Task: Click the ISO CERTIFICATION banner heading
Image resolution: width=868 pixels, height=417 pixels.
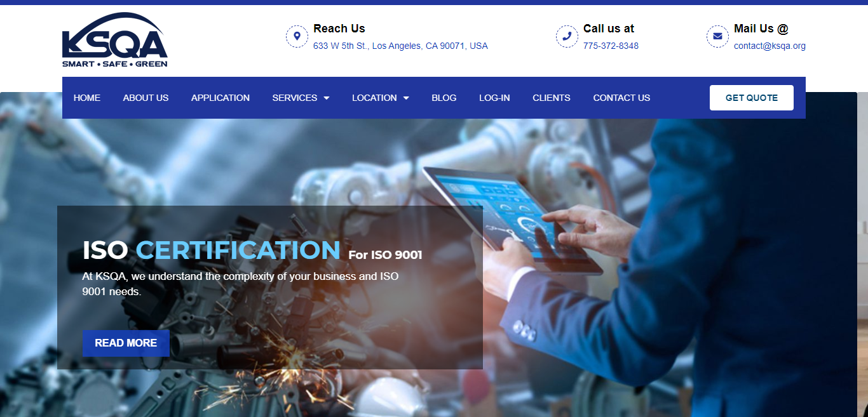Action: coord(212,250)
